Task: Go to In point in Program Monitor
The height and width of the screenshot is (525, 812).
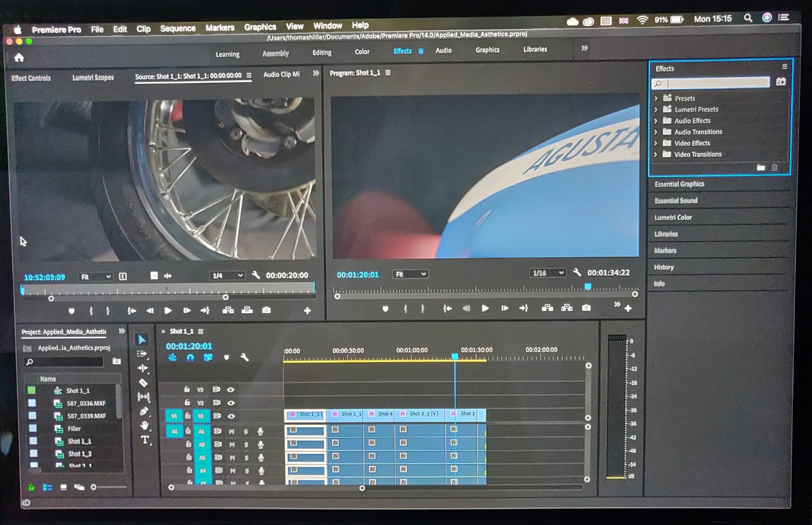Action: click(x=447, y=308)
